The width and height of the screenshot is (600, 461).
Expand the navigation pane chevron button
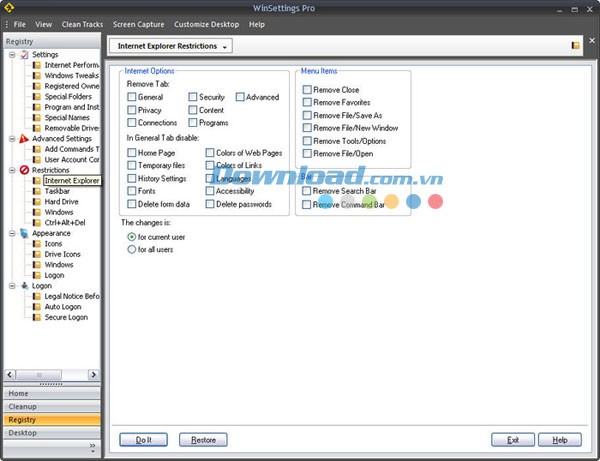(92, 447)
